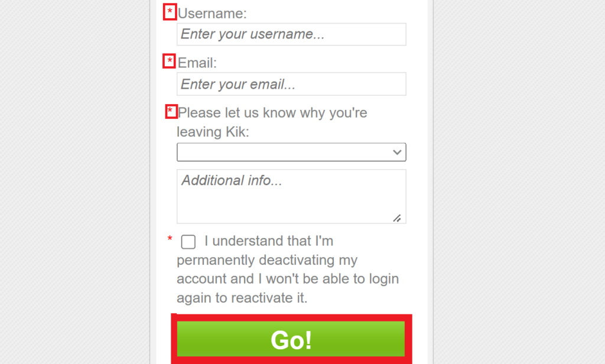Click the red asterisk beside Username

pos(170,12)
